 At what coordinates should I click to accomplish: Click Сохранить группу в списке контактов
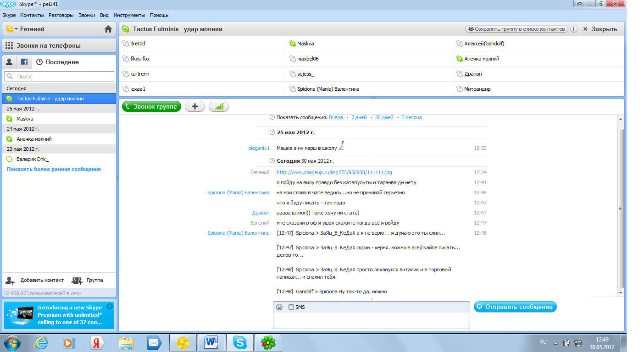(x=516, y=29)
